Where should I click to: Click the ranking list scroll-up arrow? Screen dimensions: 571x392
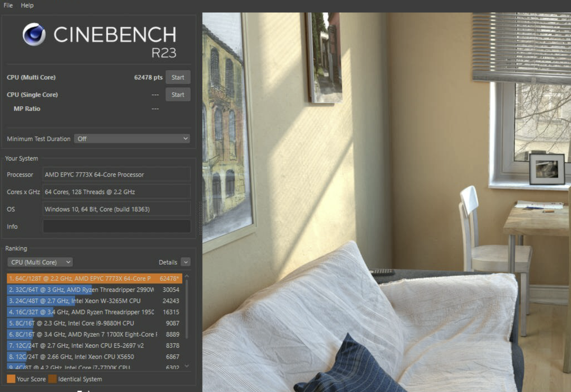tap(187, 276)
